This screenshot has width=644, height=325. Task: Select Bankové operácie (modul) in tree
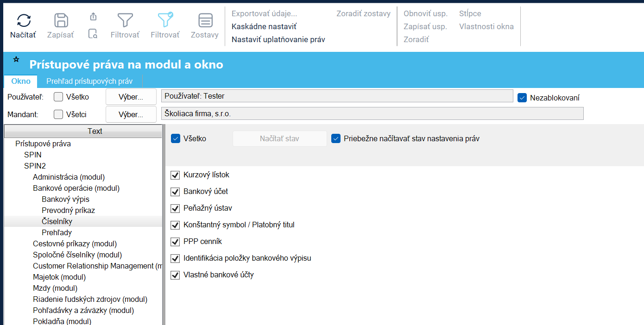[x=76, y=188]
